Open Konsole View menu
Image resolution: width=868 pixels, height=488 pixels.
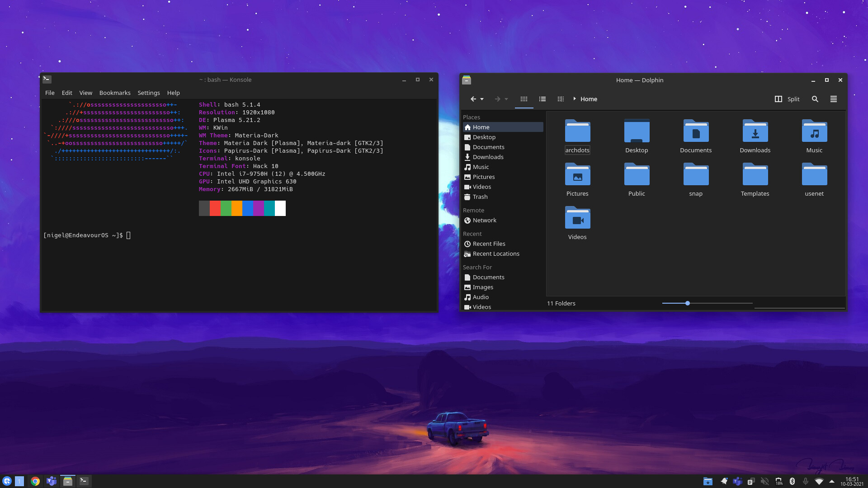(85, 93)
